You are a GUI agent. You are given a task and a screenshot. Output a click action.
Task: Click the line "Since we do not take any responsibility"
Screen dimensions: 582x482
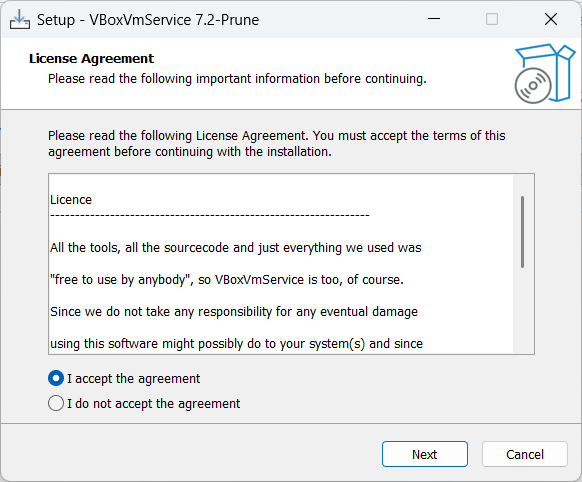pos(234,312)
